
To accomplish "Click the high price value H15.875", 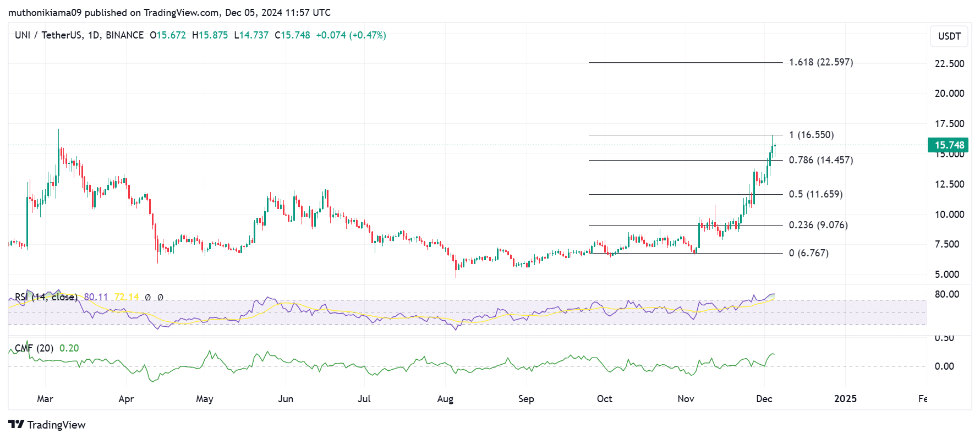I will (210, 35).
